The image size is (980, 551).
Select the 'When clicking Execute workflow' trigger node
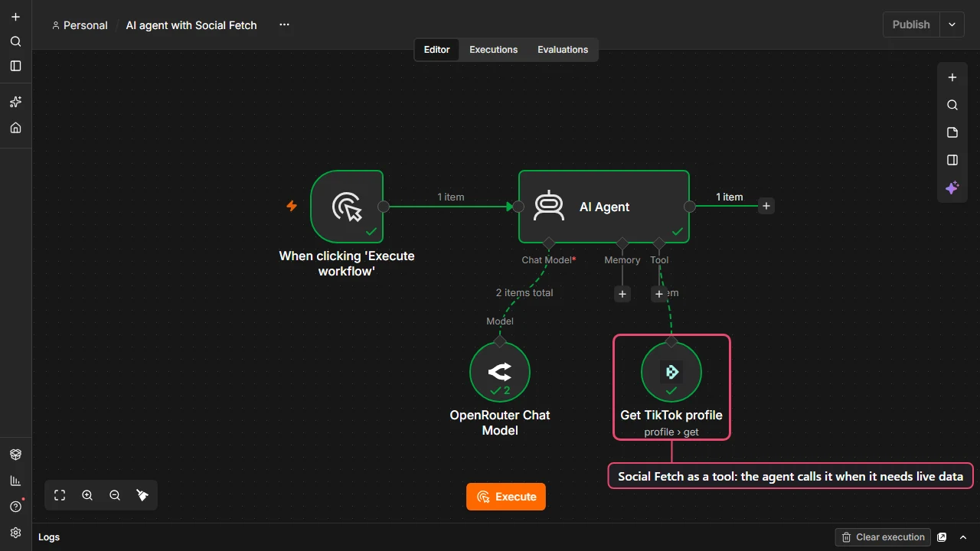pos(347,207)
